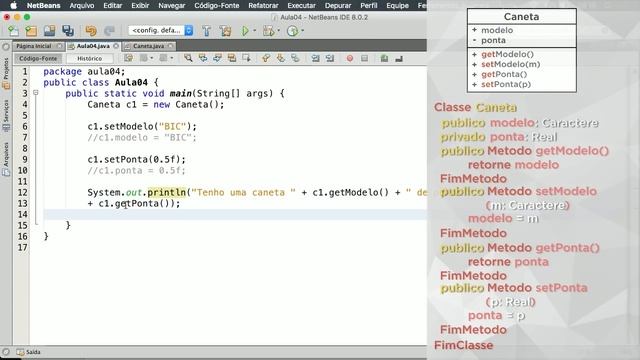The image size is (640, 360).
Task: Click the Uncomment icon in editor toolbar
Action: click(399, 58)
